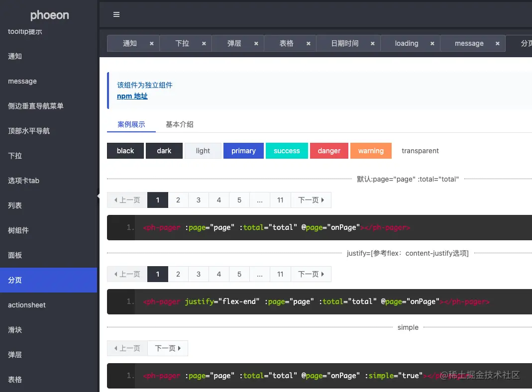532x392 pixels.
Task: Select page 1 in the default pager
Action: [x=158, y=200]
